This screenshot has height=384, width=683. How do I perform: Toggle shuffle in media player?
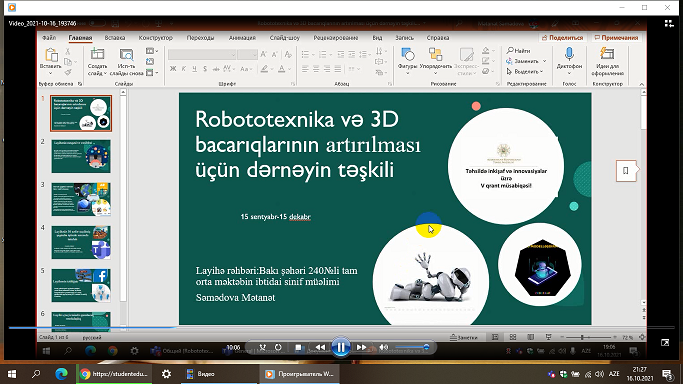pos(263,347)
